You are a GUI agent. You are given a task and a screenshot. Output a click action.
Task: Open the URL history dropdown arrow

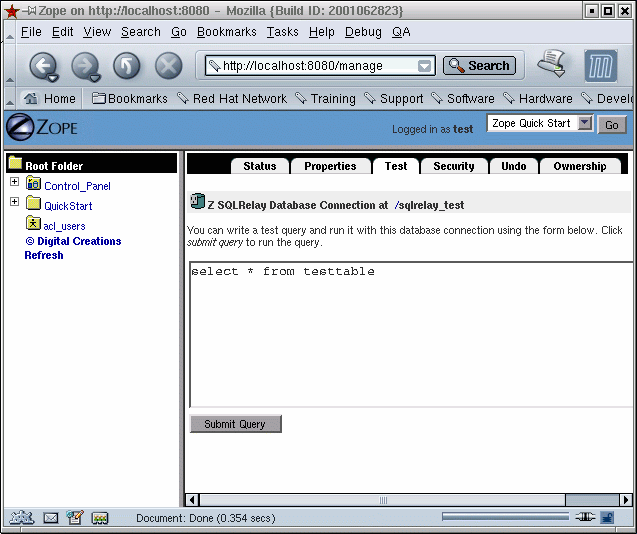pos(425,66)
